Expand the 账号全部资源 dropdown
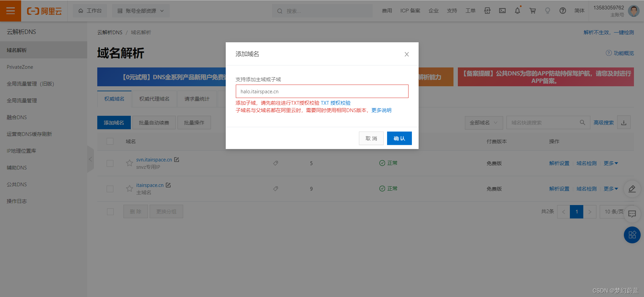Image resolution: width=644 pixels, height=297 pixels. coord(141,11)
